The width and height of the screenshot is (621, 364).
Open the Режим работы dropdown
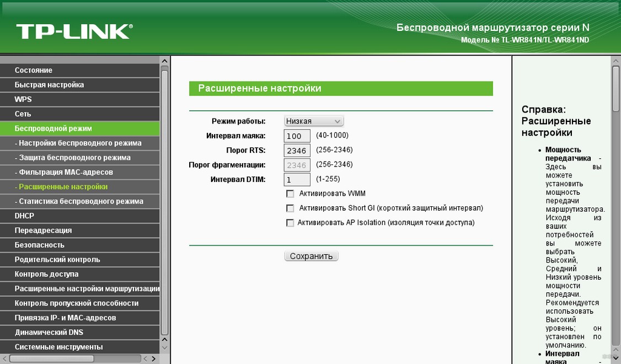pyautogui.click(x=314, y=121)
